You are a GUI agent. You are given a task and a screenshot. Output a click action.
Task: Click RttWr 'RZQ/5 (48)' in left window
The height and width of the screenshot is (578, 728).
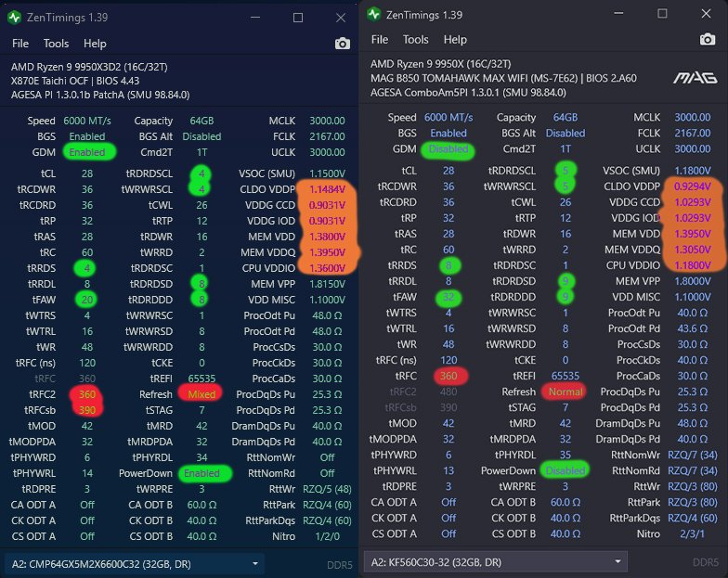pos(327,489)
